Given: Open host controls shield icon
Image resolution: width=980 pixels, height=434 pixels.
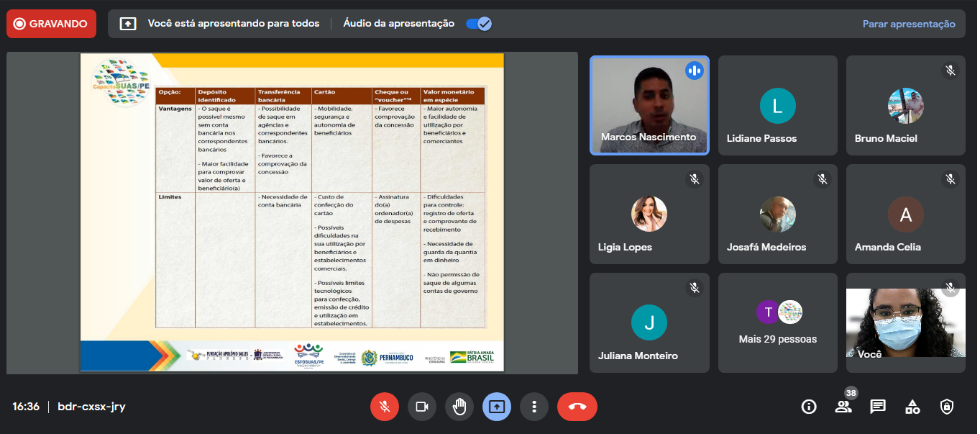Looking at the screenshot, I should (x=947, y=407).
